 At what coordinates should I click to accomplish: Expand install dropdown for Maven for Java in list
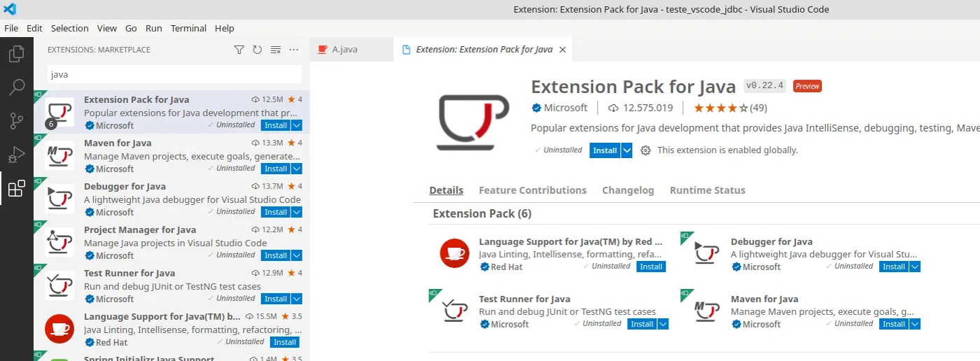point(297,169)
